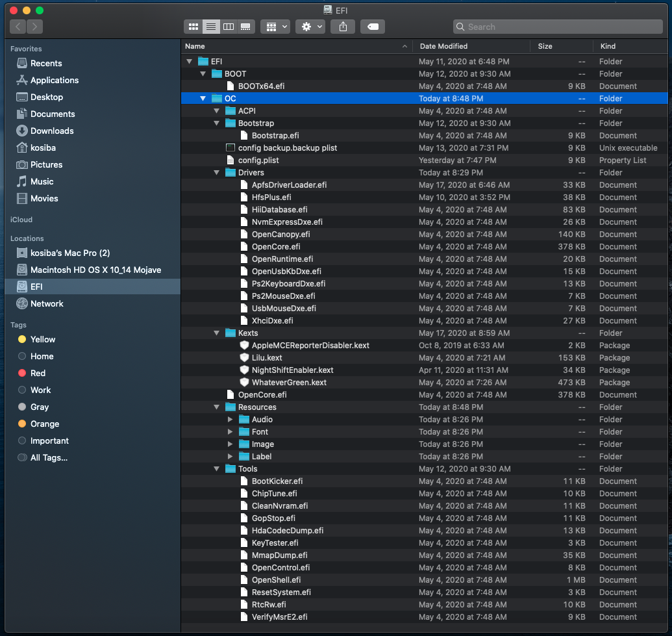This screenshot has width=672, height=636.
Task: Sort by the Kind column header
Action: pyautogui.click(x=630, y=46)
